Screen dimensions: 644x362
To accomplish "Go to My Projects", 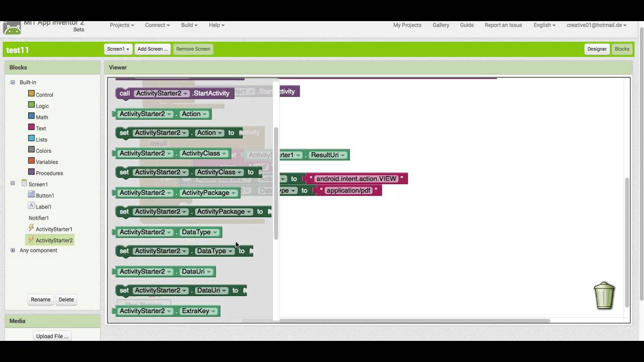I will pos(407,25).
